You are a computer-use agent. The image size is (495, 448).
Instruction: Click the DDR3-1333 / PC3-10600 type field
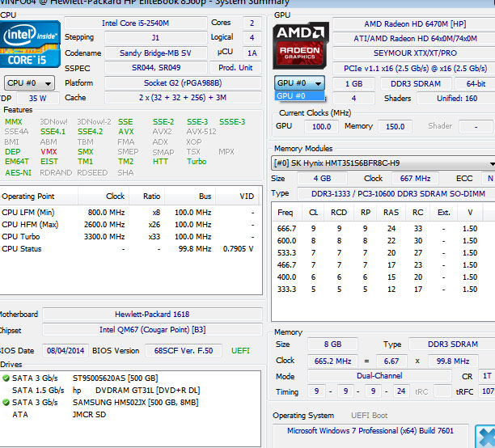[398, 194]
